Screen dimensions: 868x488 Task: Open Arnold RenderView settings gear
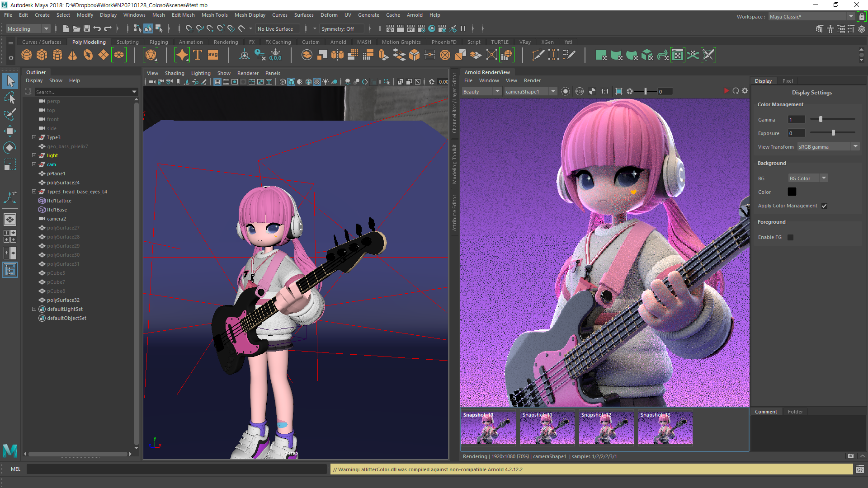tap(745, 91)
